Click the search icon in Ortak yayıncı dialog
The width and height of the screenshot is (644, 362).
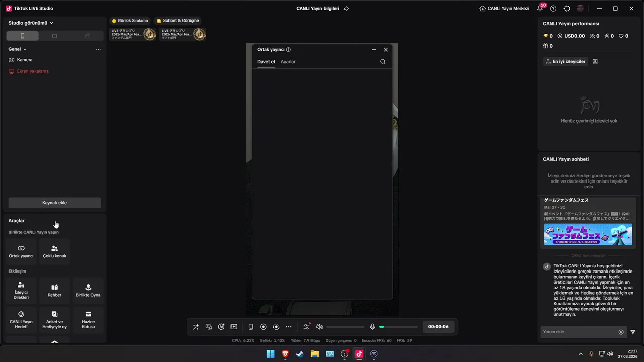tap(383, 62)
